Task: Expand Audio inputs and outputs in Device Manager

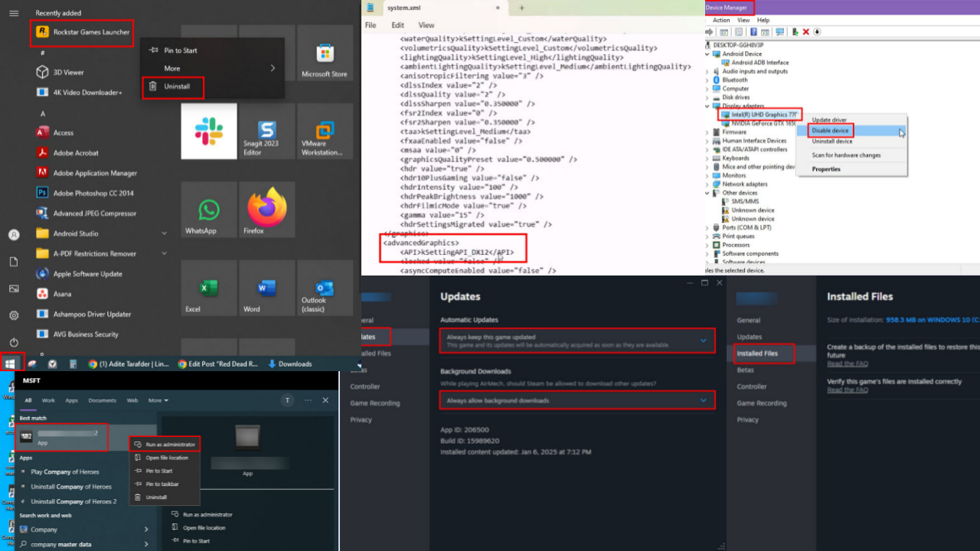Action: tap(708, 71)
